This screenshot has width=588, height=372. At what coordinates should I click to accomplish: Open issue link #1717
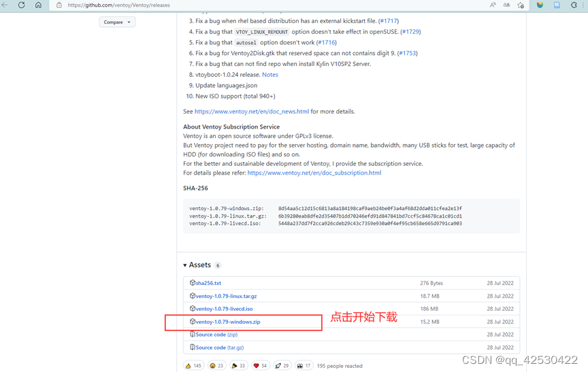point(389,21)
